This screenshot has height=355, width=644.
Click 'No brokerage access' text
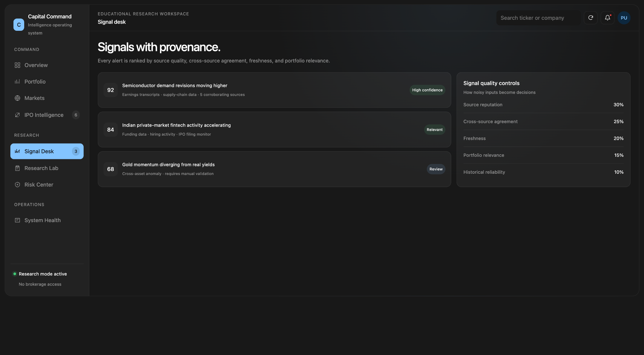coord(40,284)
